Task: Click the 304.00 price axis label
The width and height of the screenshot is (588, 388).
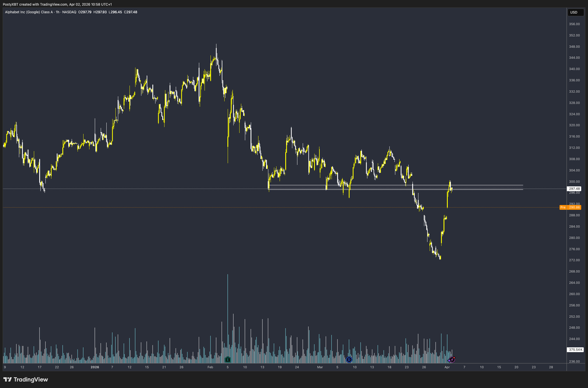Action: tap(574, 170)
